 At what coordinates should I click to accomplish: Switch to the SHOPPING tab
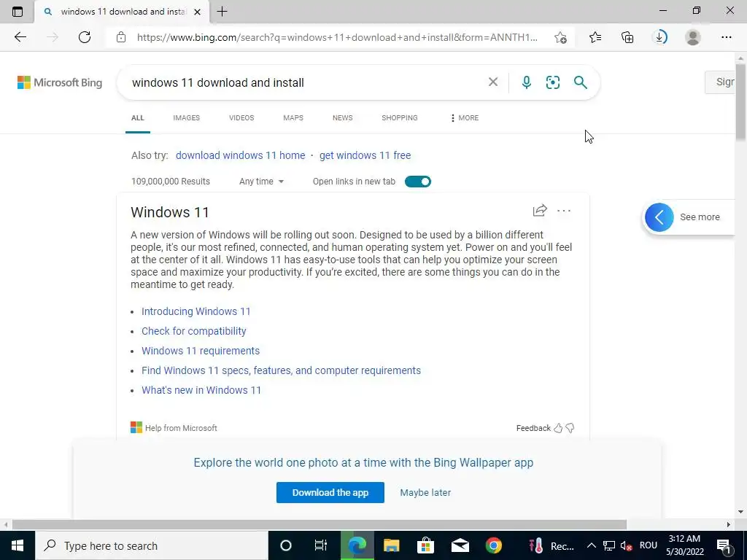tap(400, 118)
